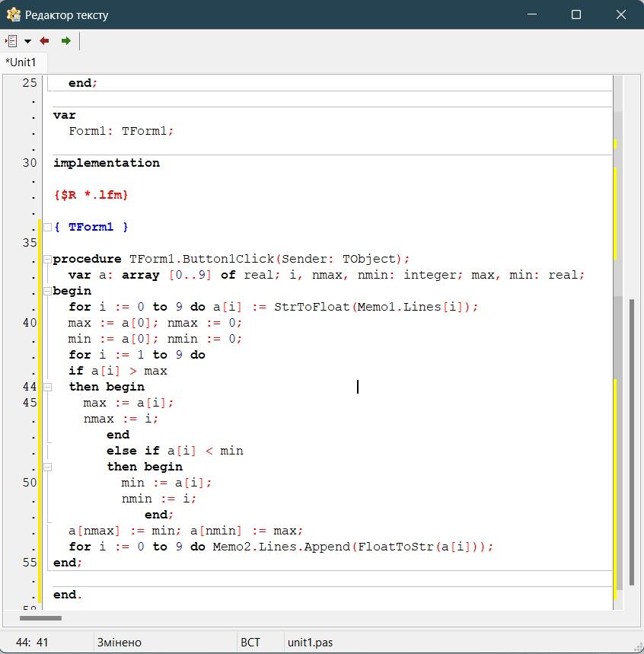644x654 pixels.
Task: Click the 'ВСТ' insert mode indicator
Action: click(250, 643)
